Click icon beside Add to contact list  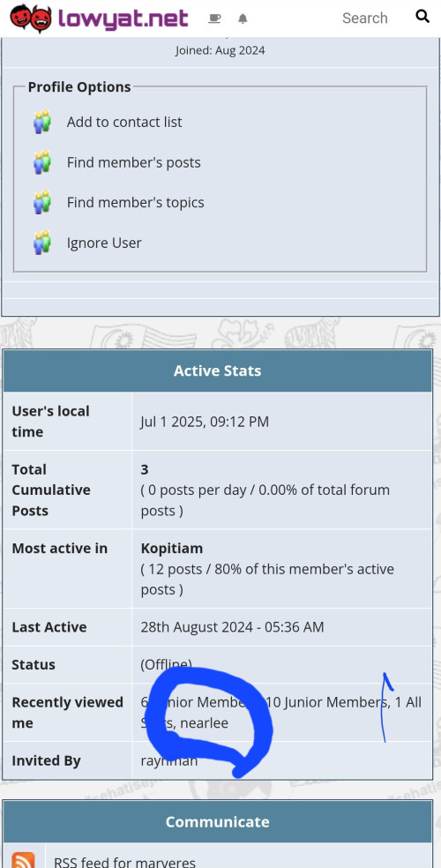42,122
